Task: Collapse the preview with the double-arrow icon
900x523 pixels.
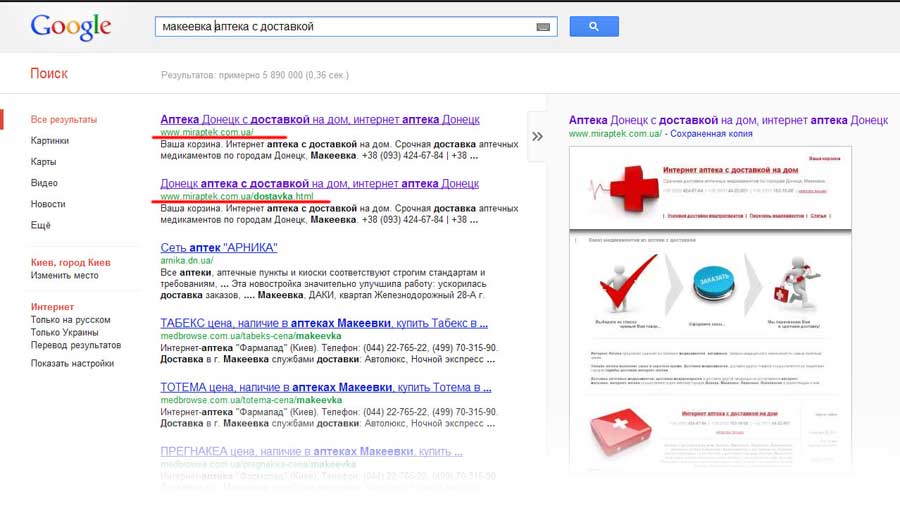Action: click(537, 137)
